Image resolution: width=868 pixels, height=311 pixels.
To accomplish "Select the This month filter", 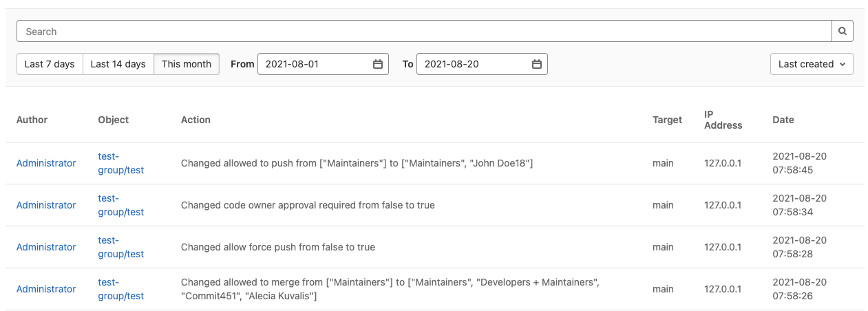I will click(187, 64).
